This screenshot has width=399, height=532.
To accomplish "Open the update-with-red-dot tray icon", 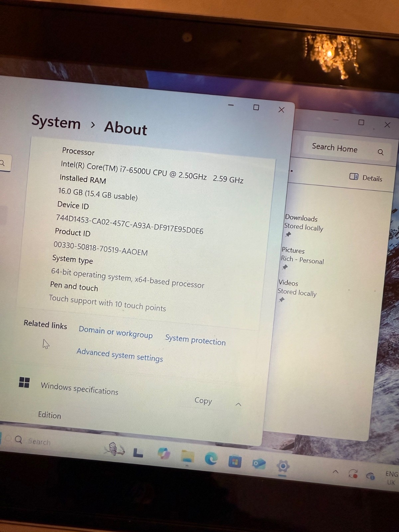I will [353, 473].
